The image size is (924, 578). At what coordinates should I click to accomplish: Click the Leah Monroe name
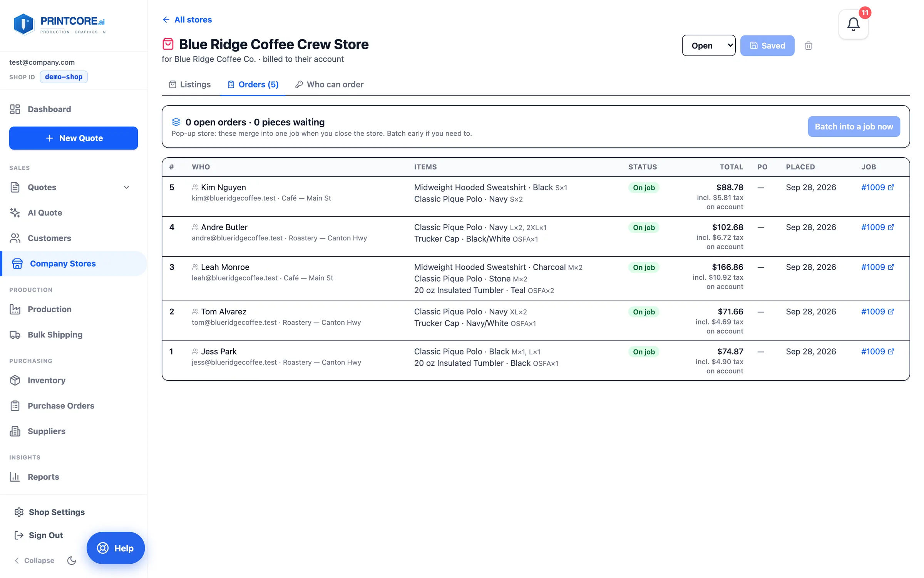pyautogui.click(x=225, y=267)
